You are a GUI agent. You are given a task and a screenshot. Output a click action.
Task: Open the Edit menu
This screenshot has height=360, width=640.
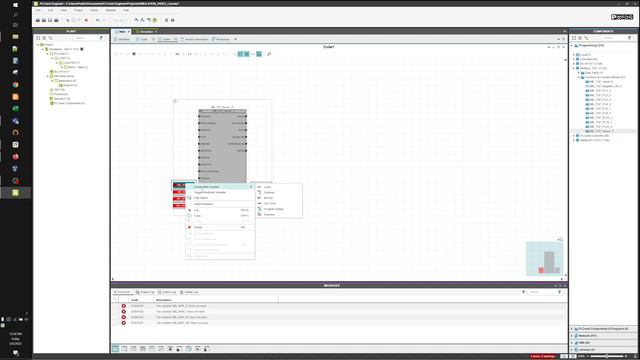coord(51,10)
